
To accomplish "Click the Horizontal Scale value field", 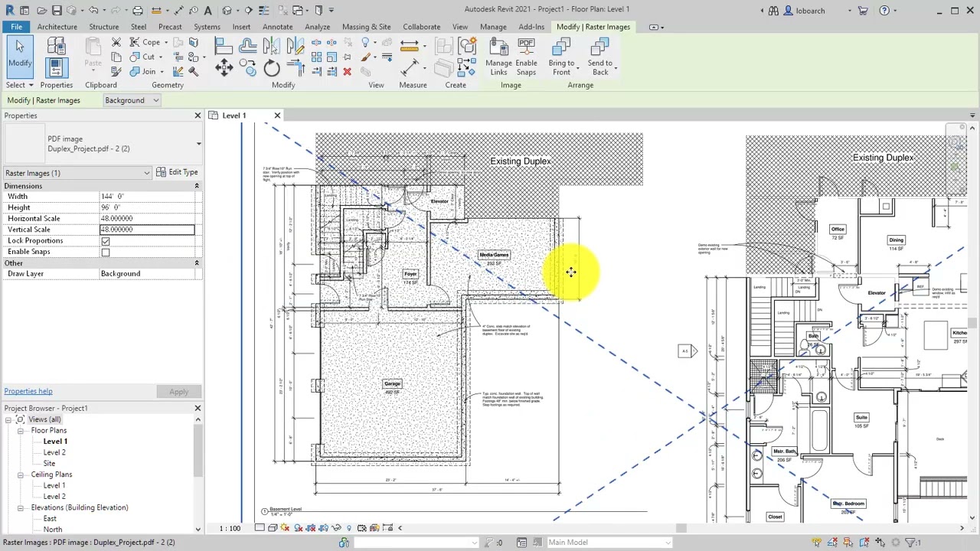I will tap(147, 219).
